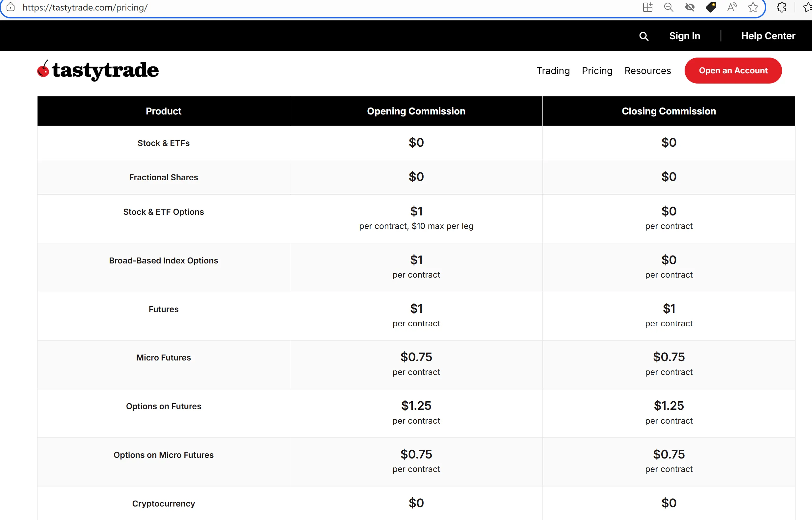This screenshot has height=520, width=812.
Task: Activate the Read aloud icon
Action: pyautogui.click(x=732, y=7)
